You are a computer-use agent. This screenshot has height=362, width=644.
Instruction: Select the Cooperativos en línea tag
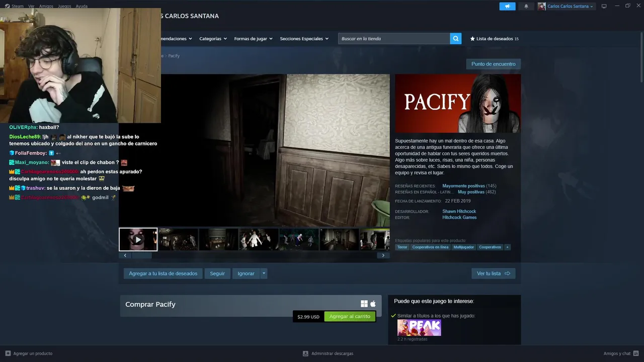coord(430,247)
